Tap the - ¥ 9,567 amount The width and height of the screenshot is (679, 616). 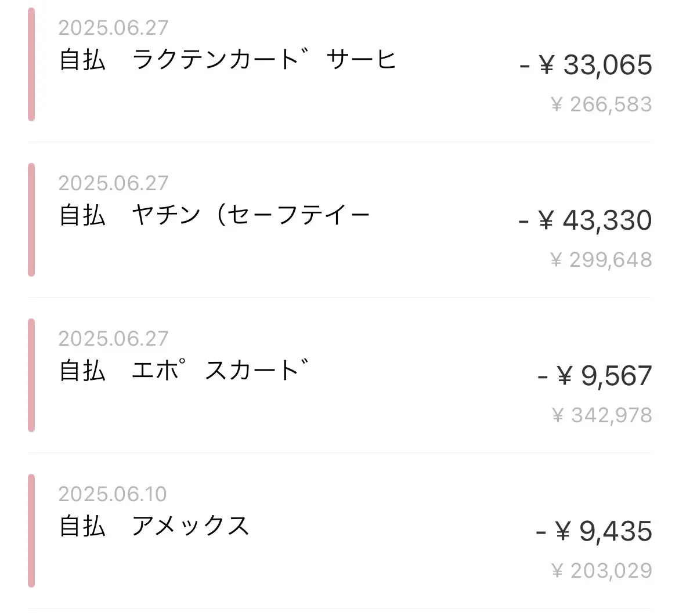[x=594, y=376]
